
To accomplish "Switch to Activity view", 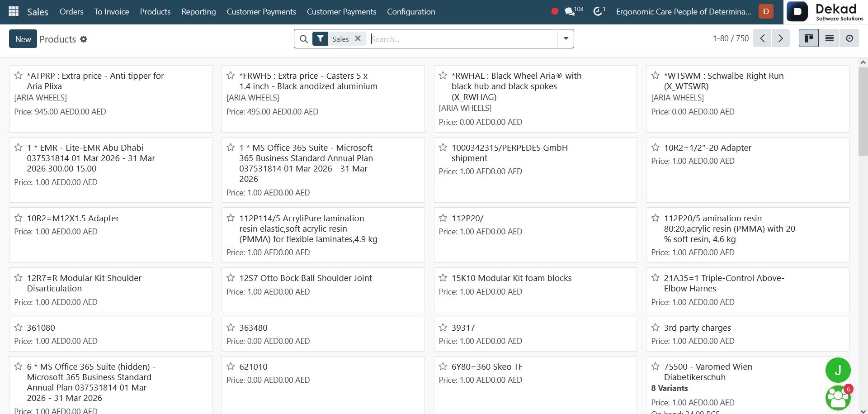I will 849,38.
